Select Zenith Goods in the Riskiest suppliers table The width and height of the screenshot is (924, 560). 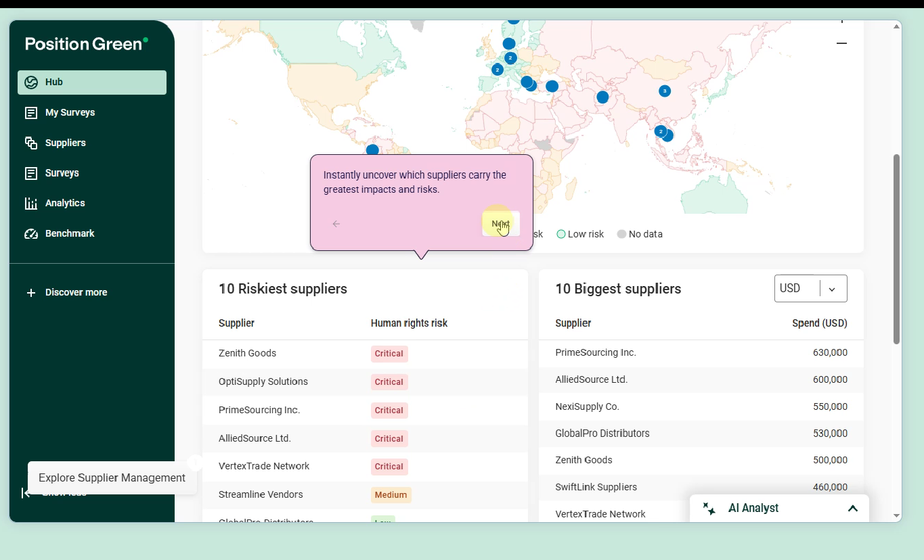click(x=247, y=353)
